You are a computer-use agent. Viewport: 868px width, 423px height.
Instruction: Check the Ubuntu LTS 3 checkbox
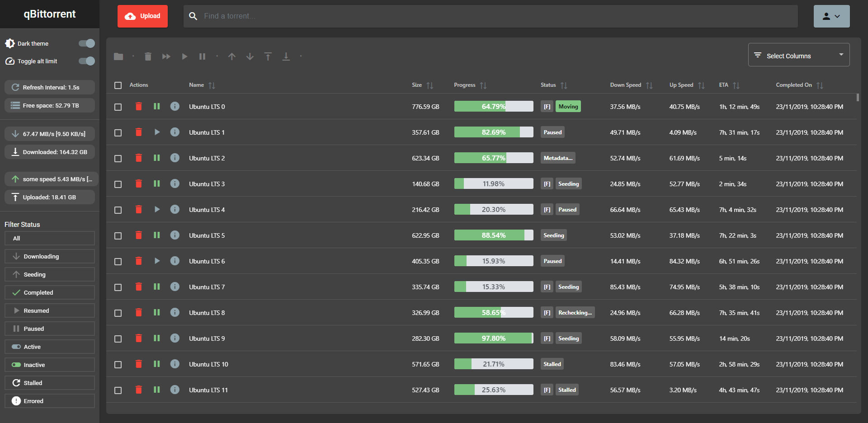(118, 184)
